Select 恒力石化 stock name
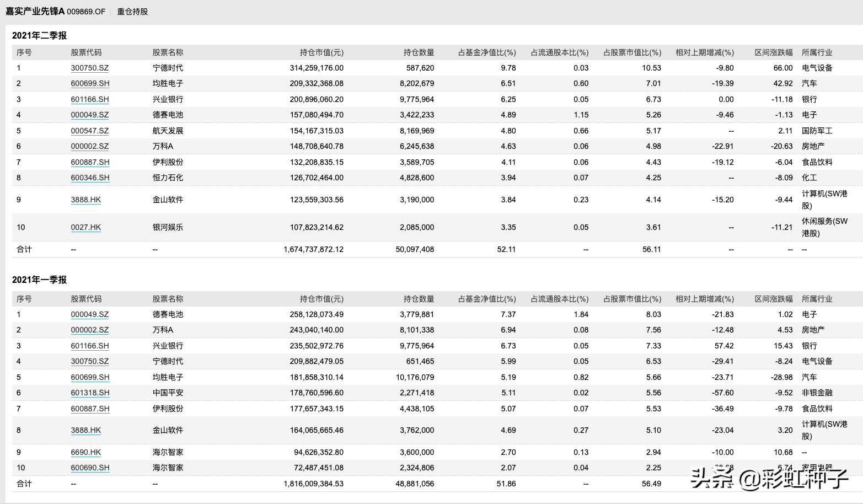 168,178
